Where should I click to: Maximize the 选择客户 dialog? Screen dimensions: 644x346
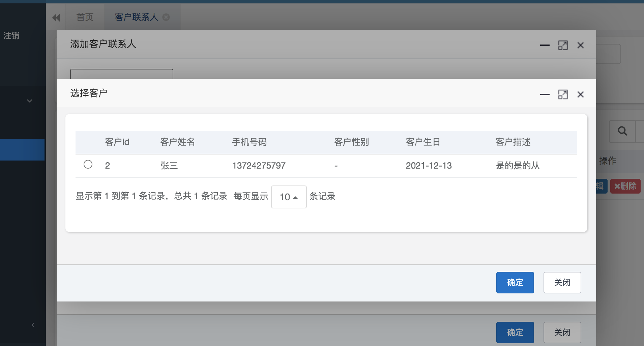563,94
